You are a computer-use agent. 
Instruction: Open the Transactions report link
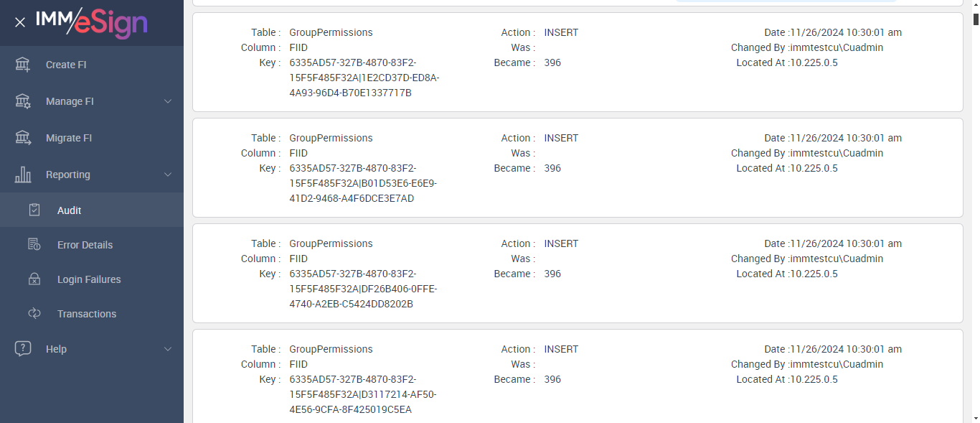(x=87, y=314)
